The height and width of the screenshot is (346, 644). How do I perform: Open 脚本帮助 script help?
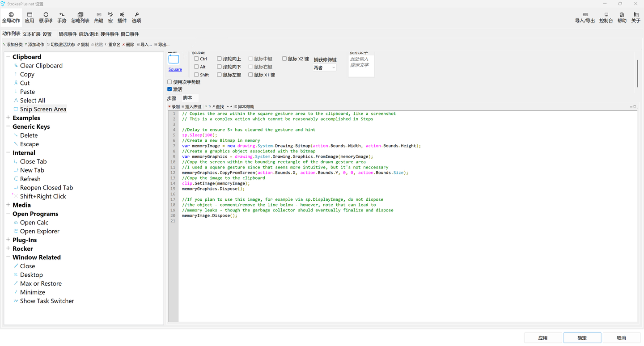click(x=244, y=107)
